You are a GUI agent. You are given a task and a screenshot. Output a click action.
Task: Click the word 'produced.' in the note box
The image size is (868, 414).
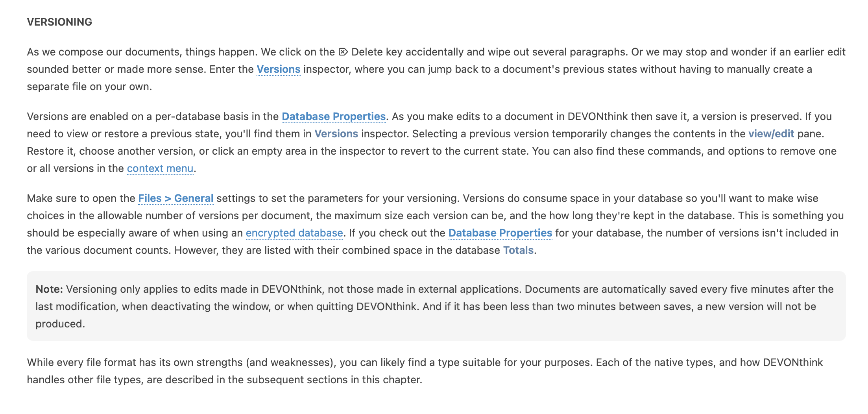pos(60,324)
